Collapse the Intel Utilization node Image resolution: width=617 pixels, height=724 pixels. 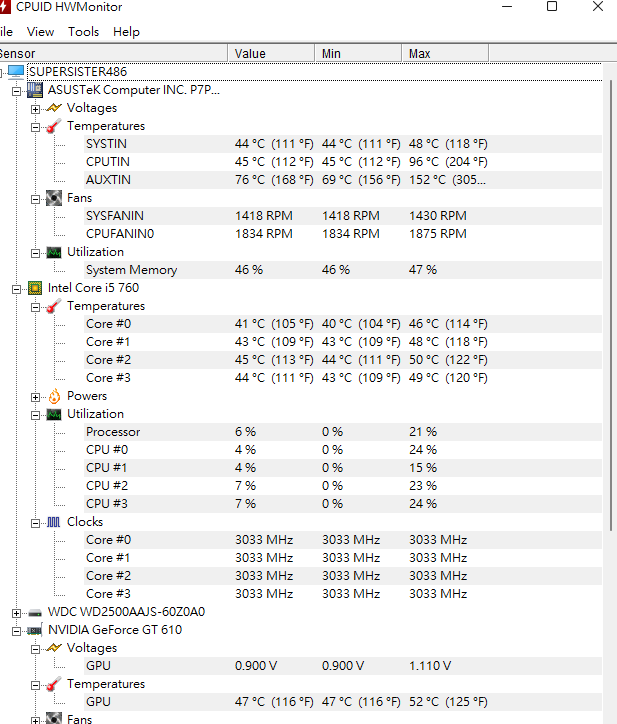coord(36,415)
